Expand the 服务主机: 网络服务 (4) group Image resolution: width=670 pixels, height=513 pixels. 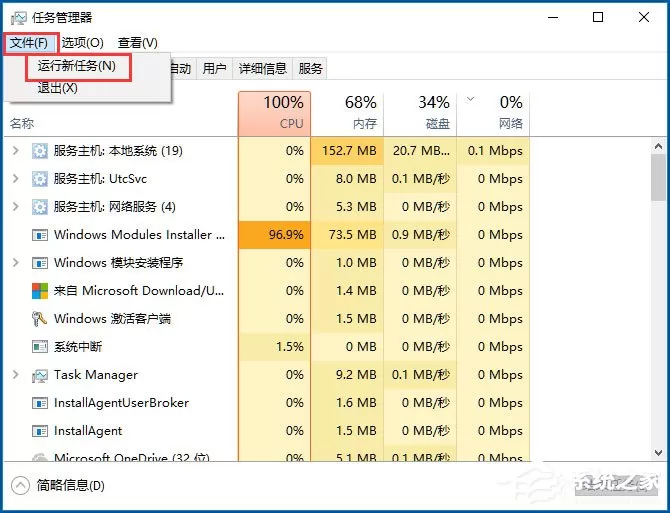click(x=16, y=207)
